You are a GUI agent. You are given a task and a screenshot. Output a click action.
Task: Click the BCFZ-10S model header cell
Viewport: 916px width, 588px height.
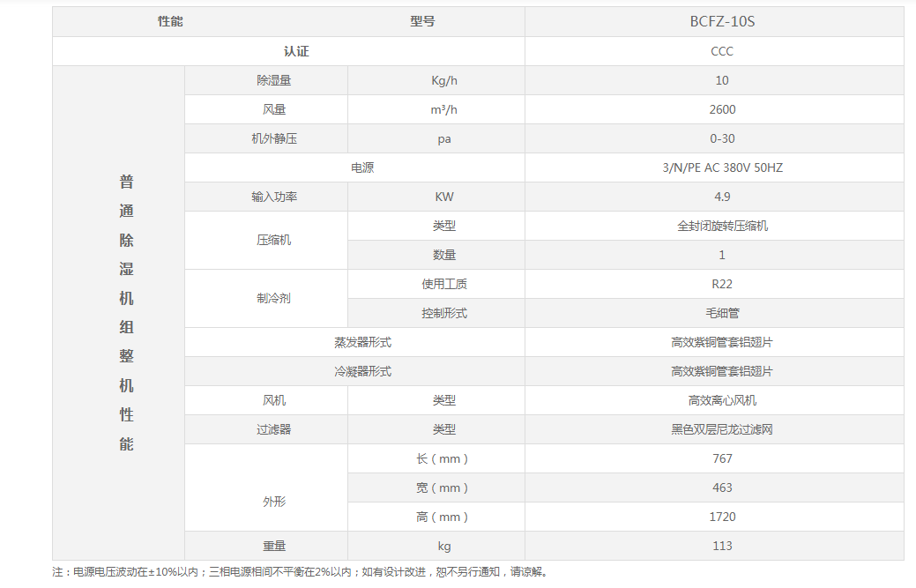722,22
